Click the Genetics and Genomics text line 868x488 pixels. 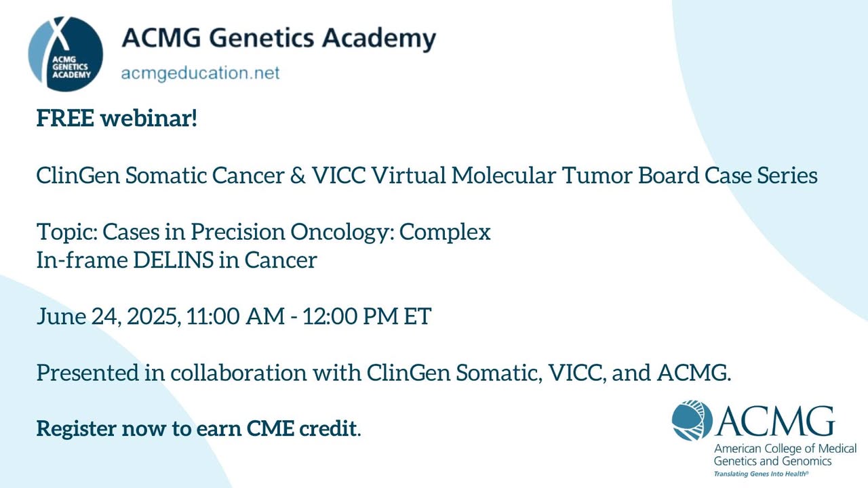point(763,462)
